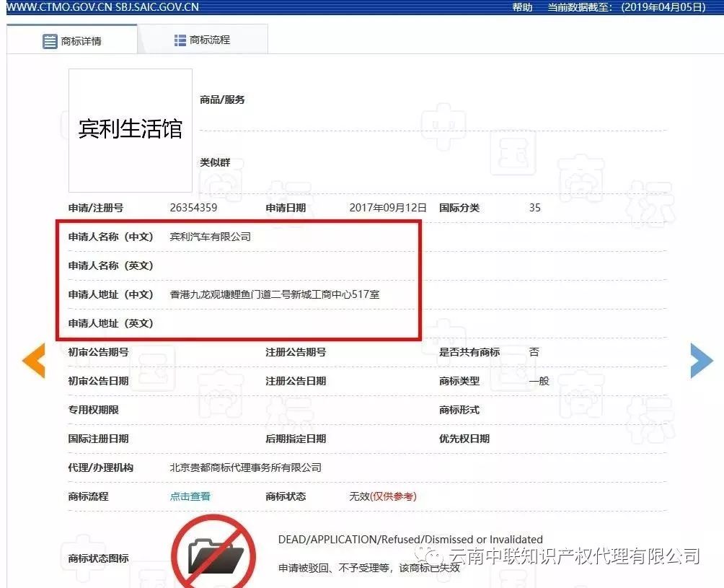Click the 初审公告期号 label
The height and width of the screenshot is (588, 724).
[98, 352]
